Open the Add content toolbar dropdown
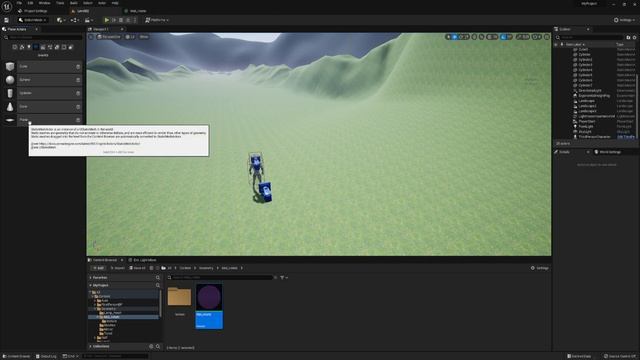The height and width of the screenshot is (360, 640). click(61, 20)
